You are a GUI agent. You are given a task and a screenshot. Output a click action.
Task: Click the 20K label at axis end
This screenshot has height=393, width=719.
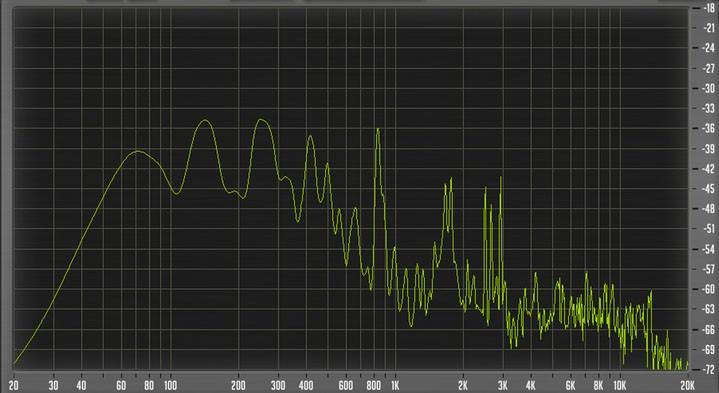tap(687, 385)
